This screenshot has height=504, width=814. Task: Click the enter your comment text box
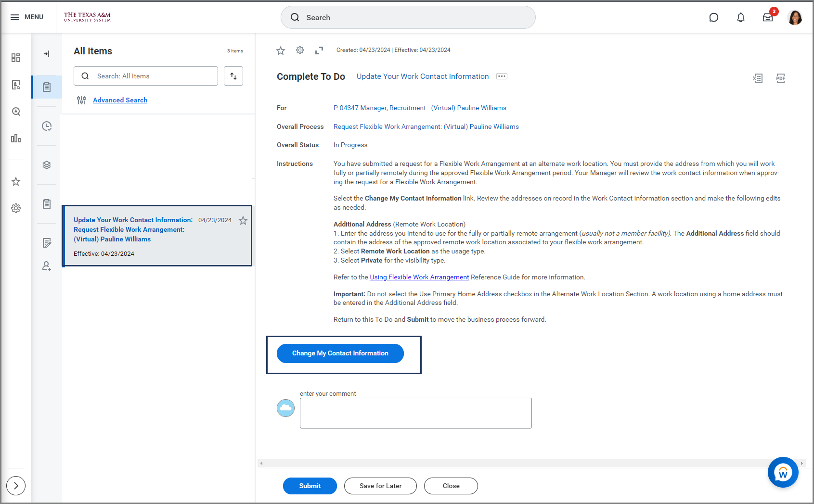tap(415, 413)
